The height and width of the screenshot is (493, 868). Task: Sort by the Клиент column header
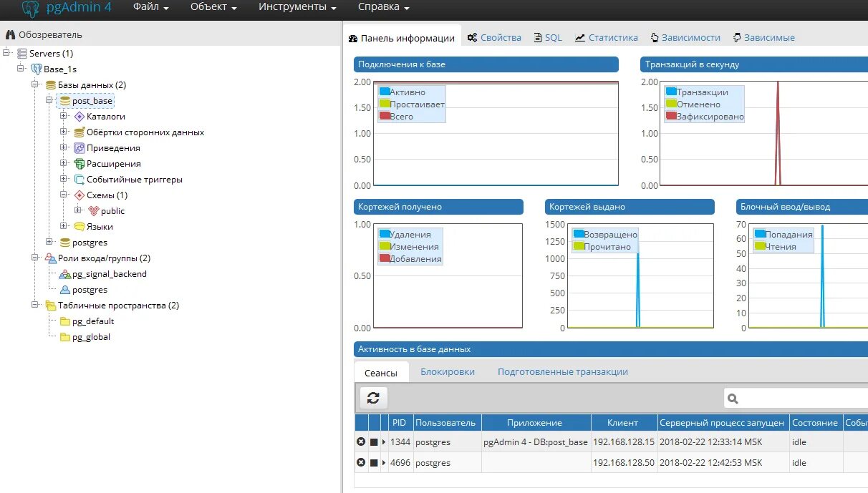pos(622,423)
